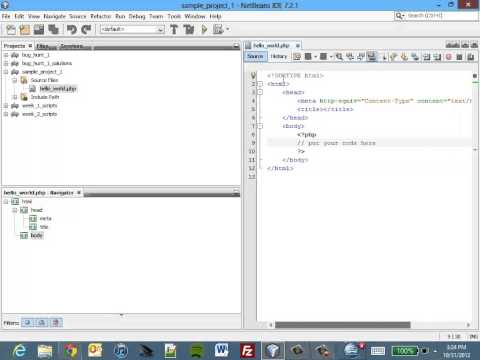Viewport: 480px width, 360px height.
Task: Click the editor horizontal scrollbar thumb
Action: pos(343,325)
